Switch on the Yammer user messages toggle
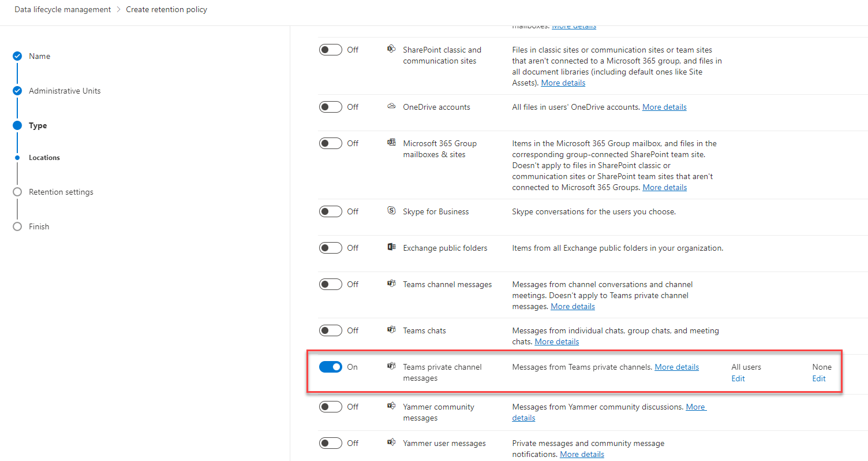 (x=331, y=443)
